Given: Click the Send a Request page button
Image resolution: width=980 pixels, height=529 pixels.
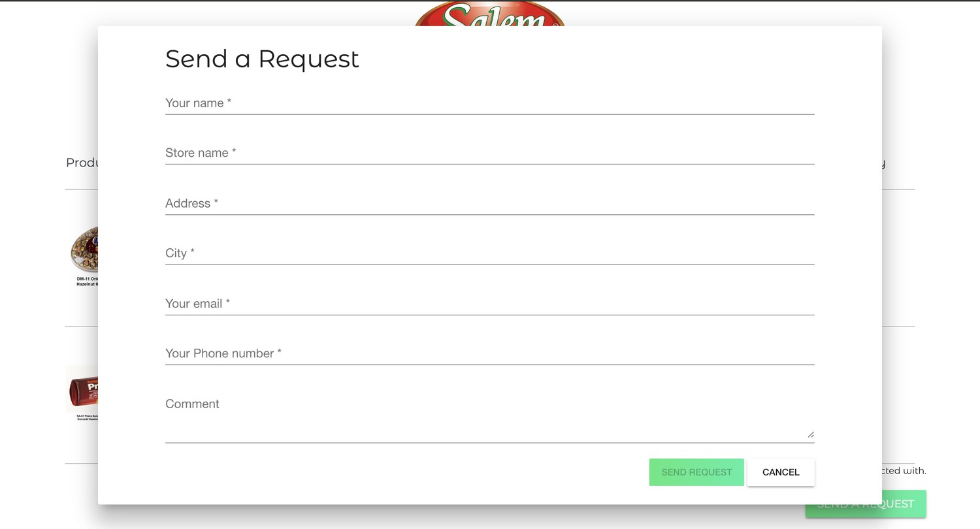Looking at the screenshot, I should [x=866, y=504].
